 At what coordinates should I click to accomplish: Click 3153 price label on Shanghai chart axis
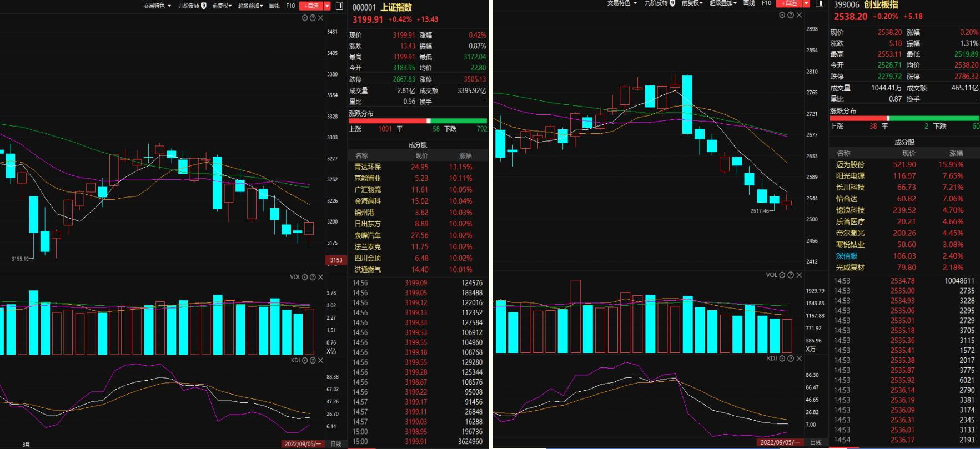point(336,260)
